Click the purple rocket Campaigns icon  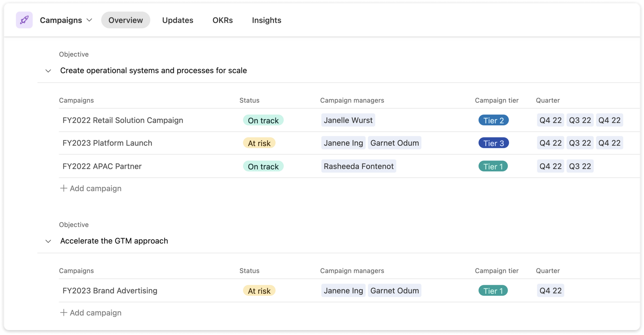point(24,20)
